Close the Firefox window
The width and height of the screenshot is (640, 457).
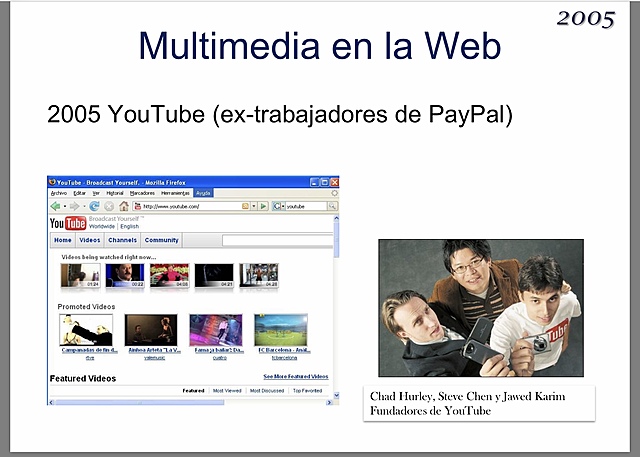(334, 182)
